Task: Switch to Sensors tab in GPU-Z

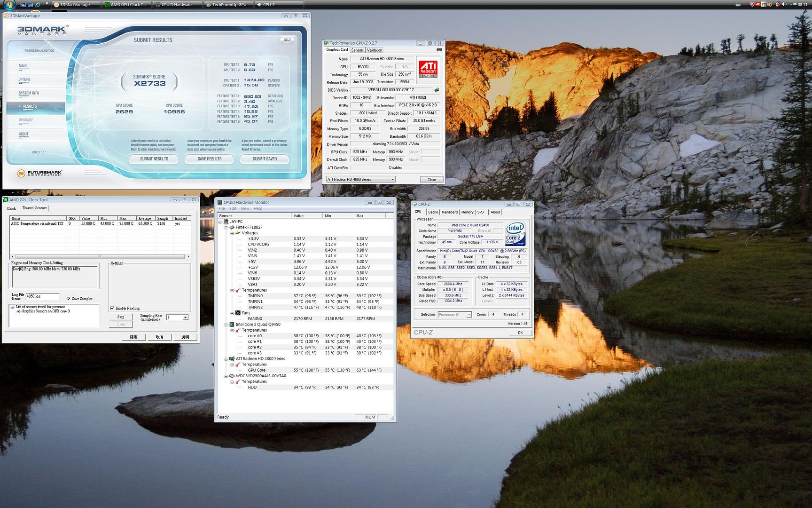Action: (358, 50)
